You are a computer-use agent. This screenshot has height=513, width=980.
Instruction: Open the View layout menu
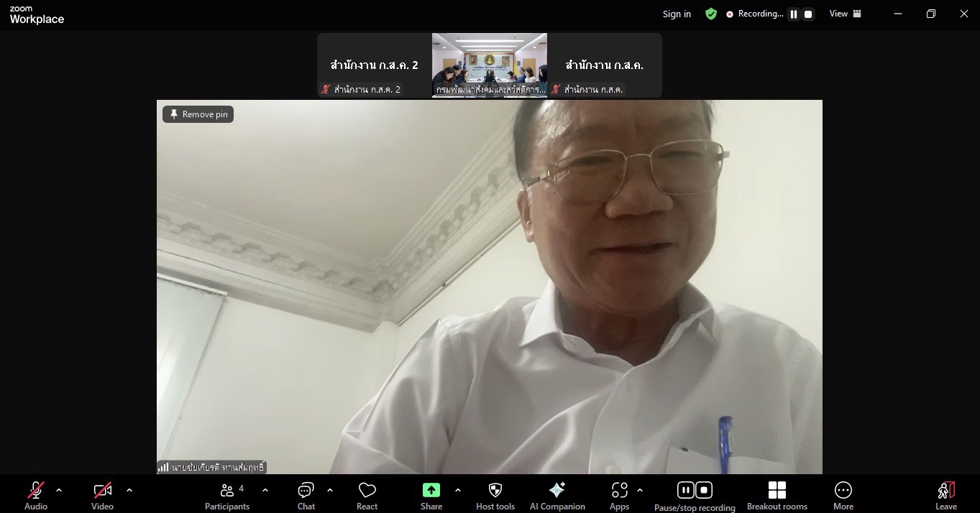click(x=845, y=14)
